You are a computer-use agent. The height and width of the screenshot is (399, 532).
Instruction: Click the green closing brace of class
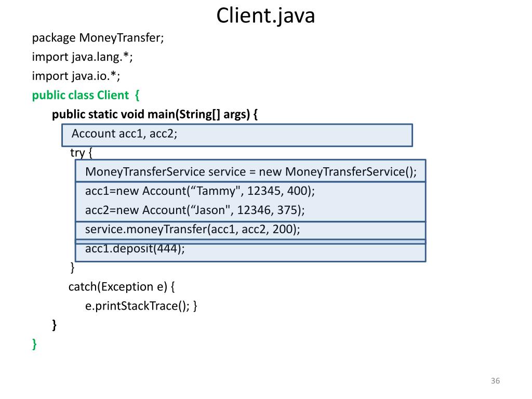coord(34,344)
